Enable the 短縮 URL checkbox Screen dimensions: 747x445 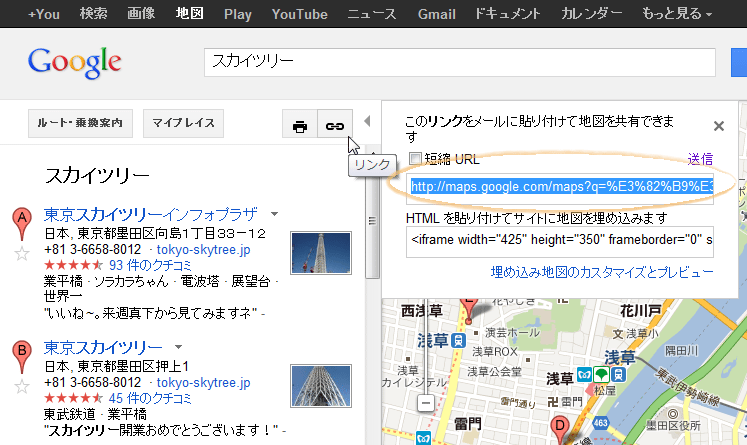pos(415,158)
